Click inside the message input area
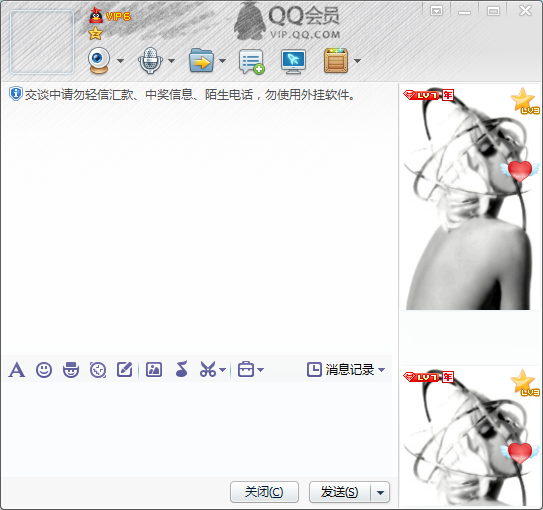The width and height of the screenshot is (543, 510). pyautogui.click(x=198, y=429)
